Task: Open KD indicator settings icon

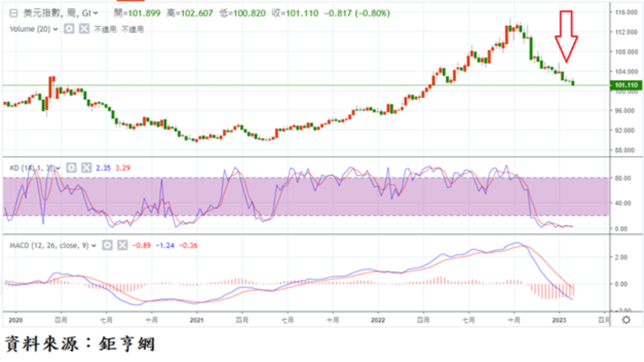Action: click(x=72, y=168)
